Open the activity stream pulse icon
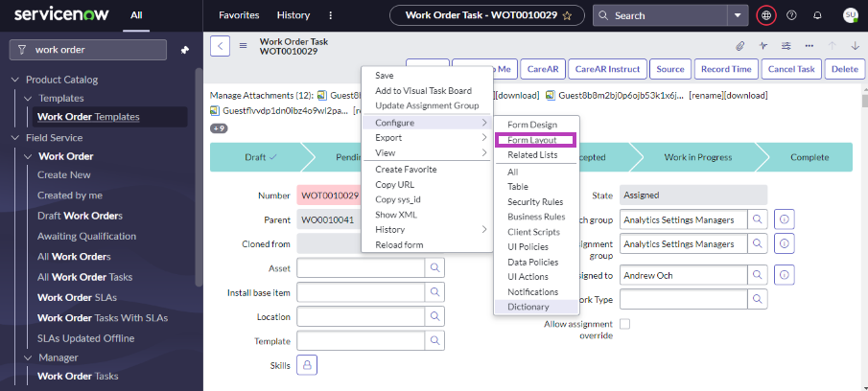868x391 pixels. point(763,46)
